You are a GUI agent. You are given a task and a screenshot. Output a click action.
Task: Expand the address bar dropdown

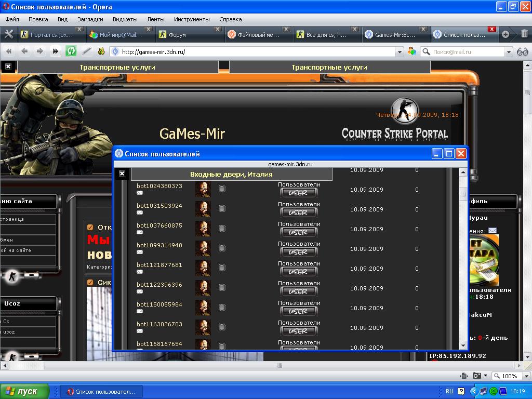pyautogui.click(x=400, y=52)
